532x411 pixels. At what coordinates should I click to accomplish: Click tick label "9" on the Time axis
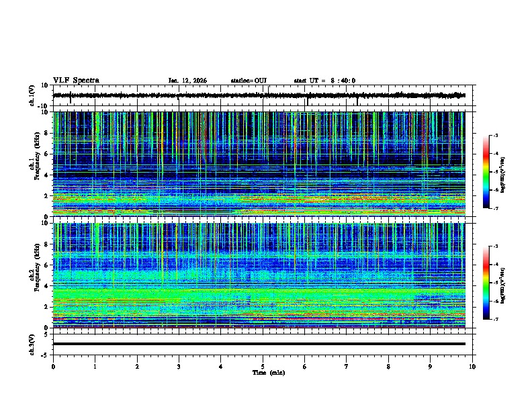430,367
